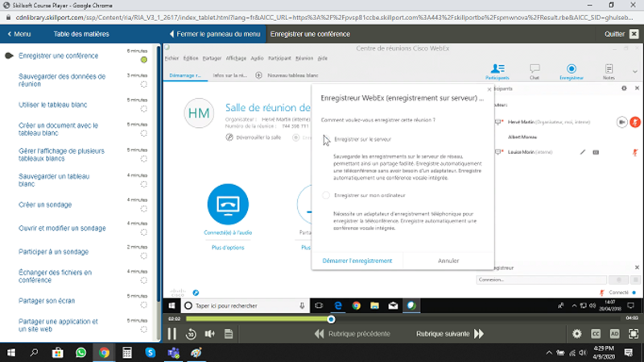Viewport: 644px width, 362px height.
Task: Open Calculator from Windows taskbar
Action: [x=127, y=352]
